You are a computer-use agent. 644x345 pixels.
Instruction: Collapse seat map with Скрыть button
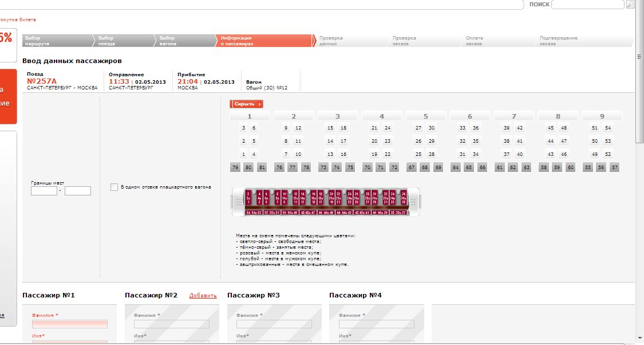click(247, 104)
